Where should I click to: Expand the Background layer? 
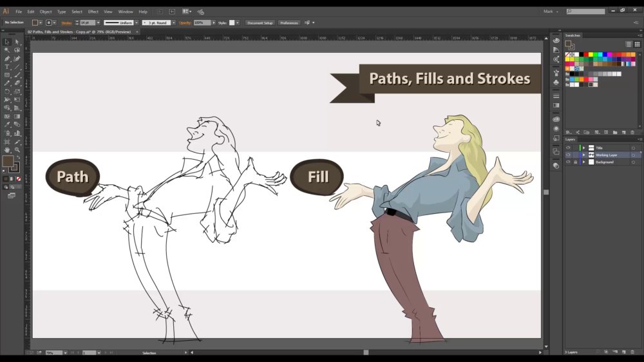583,162
